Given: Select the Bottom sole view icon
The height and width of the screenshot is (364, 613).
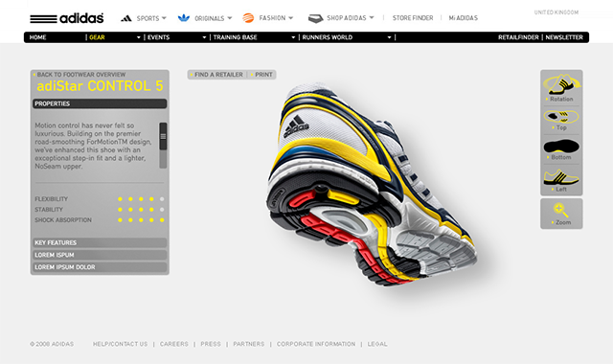Looking at the screenshot, I should point(561,147).
